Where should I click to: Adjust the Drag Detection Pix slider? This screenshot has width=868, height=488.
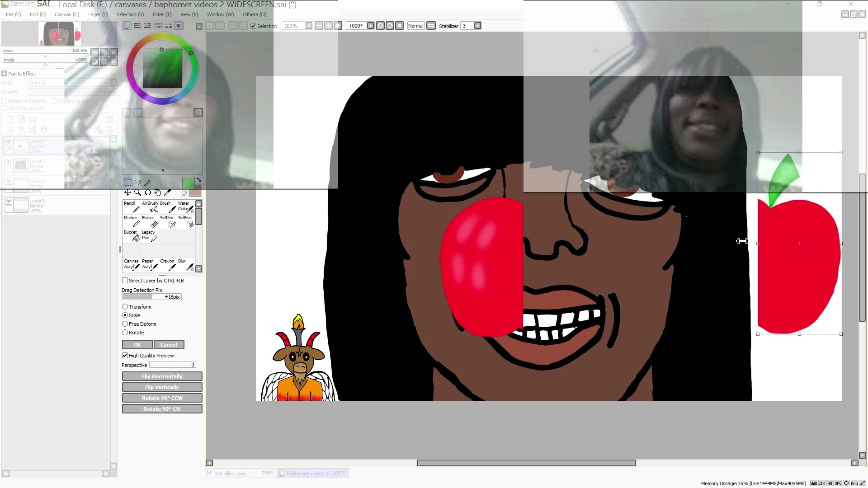151,297
